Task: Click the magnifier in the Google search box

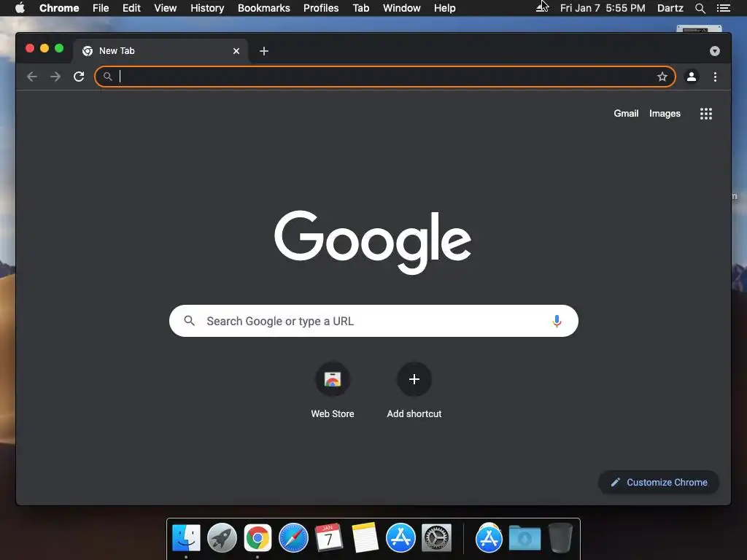Action: pos(189,321)
